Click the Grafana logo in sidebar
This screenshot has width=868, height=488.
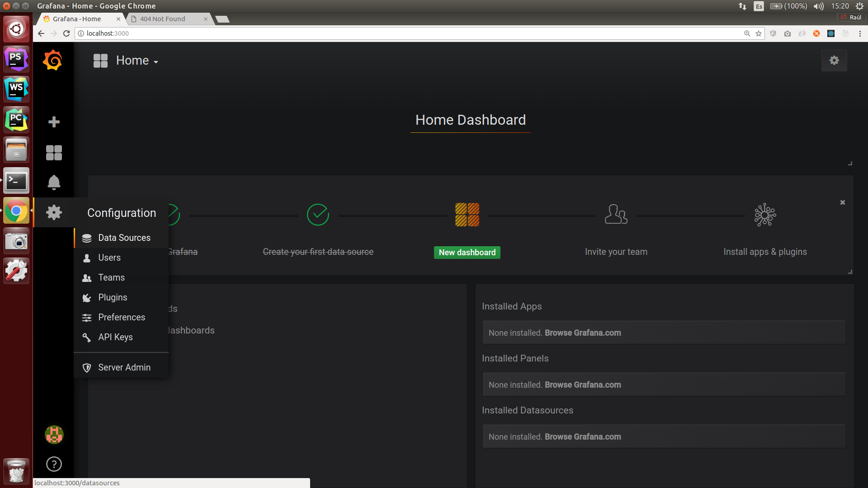[x=53, y=60]
